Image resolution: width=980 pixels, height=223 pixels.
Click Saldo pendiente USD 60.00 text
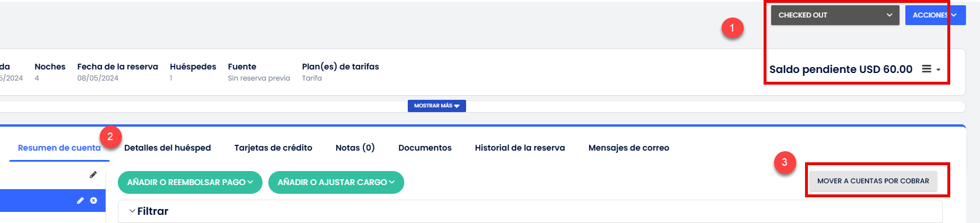point(841,69)
